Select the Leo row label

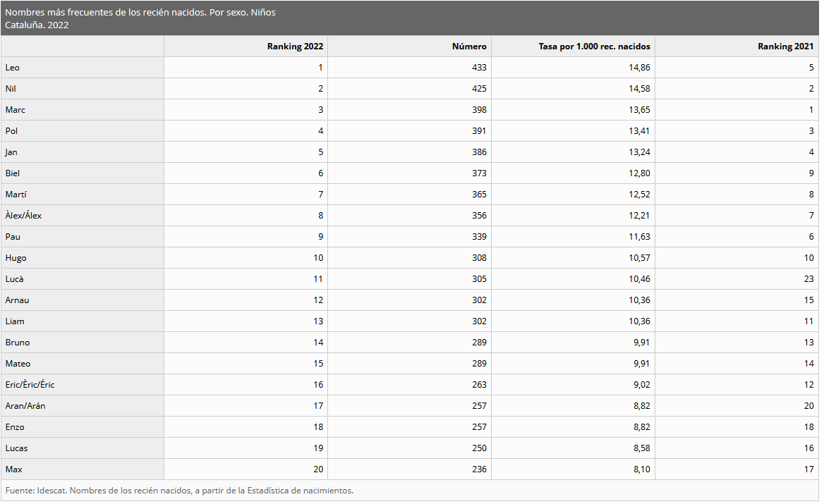(x=83, y=68)
